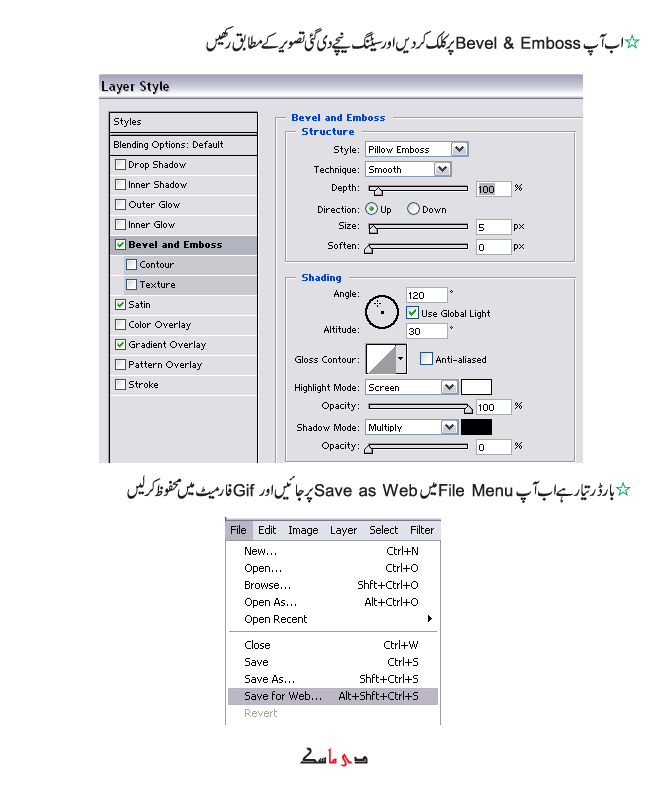
Task: Choose Save for Web from File menu
Action: point(283,696)
